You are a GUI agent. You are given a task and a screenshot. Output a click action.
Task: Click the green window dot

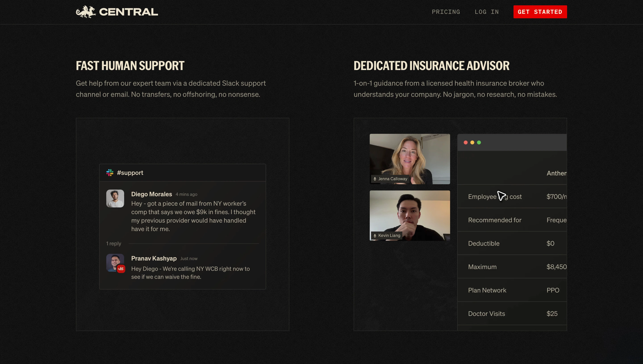(479, 143)
